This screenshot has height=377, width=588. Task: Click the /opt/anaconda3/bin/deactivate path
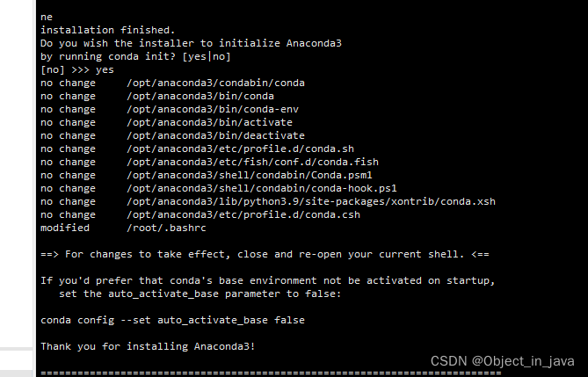[215, 135]
